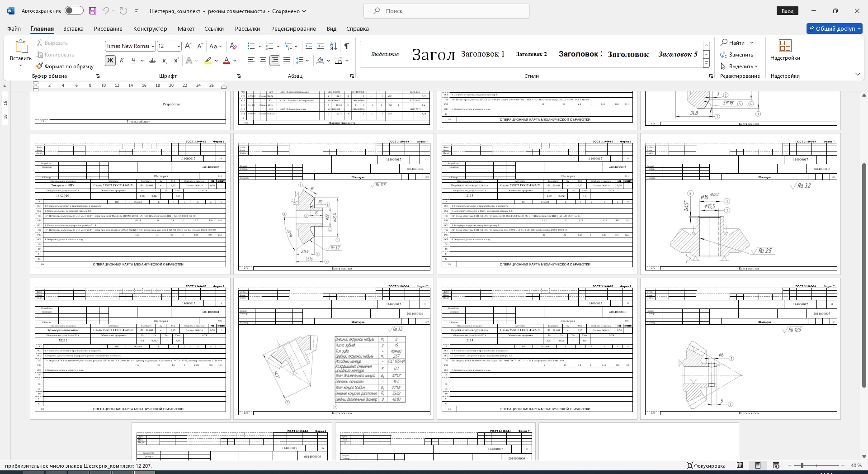Click the Заменить button
868x474 pixels.
(x=737, y=55)
